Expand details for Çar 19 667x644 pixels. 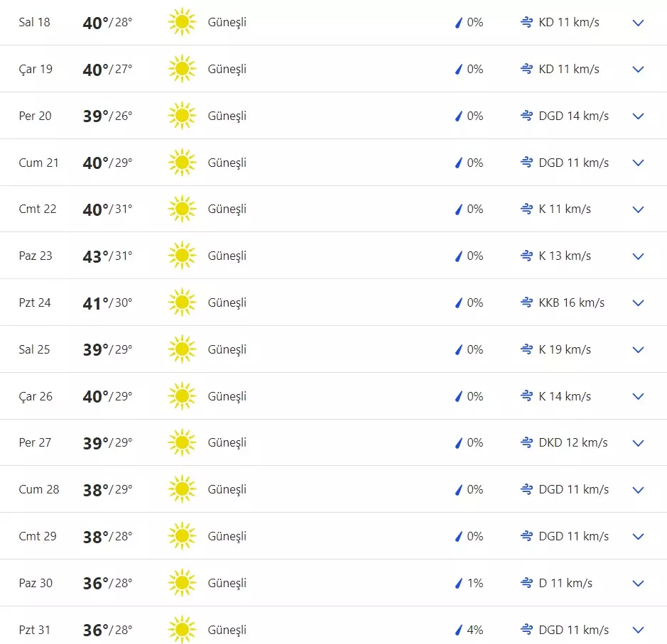tap(638, 70)
